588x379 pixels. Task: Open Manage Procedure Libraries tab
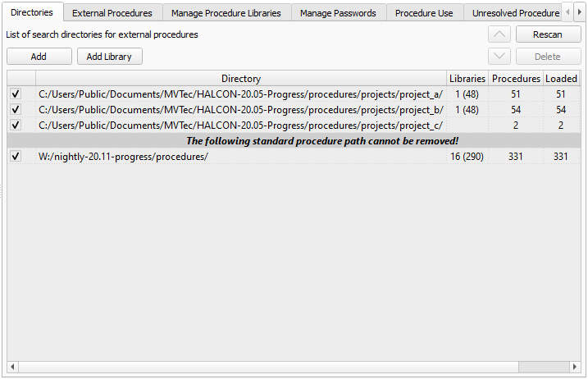click(x=226, y=13)
